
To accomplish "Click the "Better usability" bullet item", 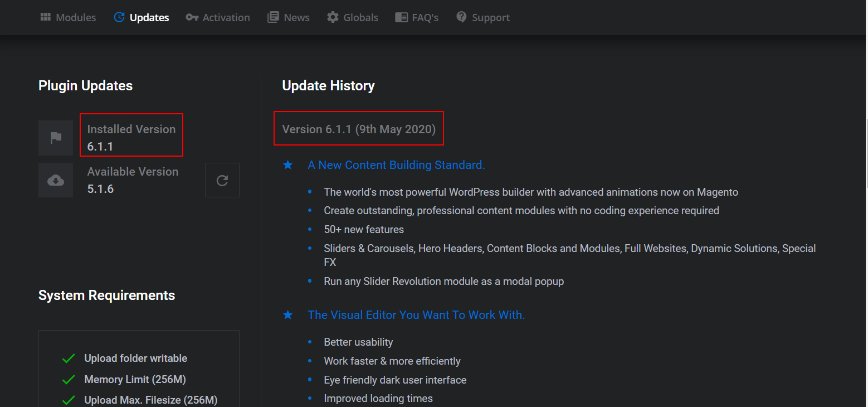I will tap(358, 342).
